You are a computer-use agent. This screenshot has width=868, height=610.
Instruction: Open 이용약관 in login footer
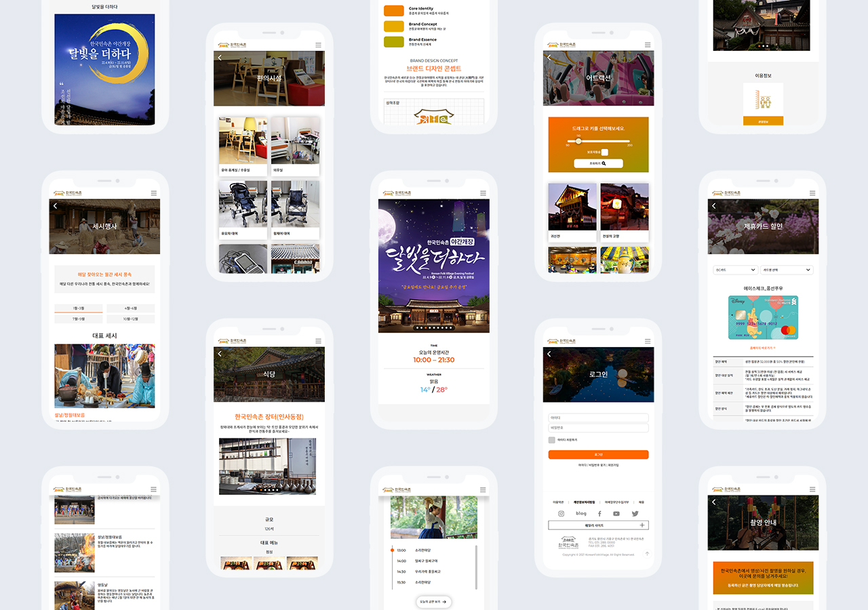click(559, 502)
